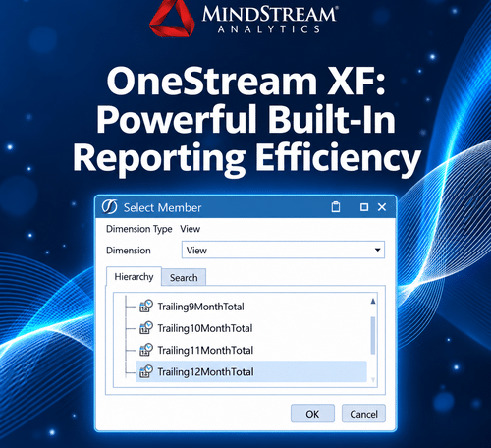Click the Dimension dropdown arrow
This screenshot has height=448, width=491.
[377, 250]
